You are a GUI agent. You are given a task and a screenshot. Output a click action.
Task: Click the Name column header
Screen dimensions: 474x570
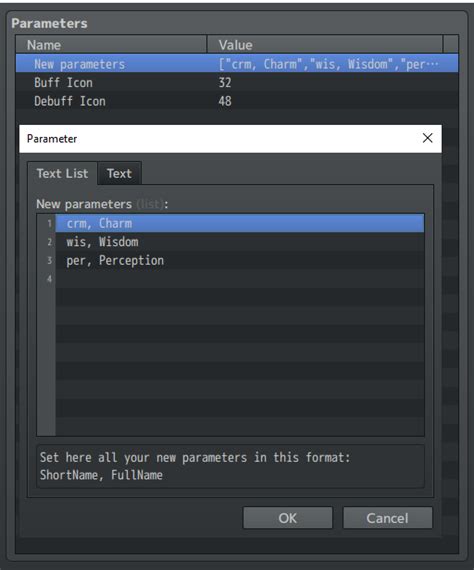[111, 45]
